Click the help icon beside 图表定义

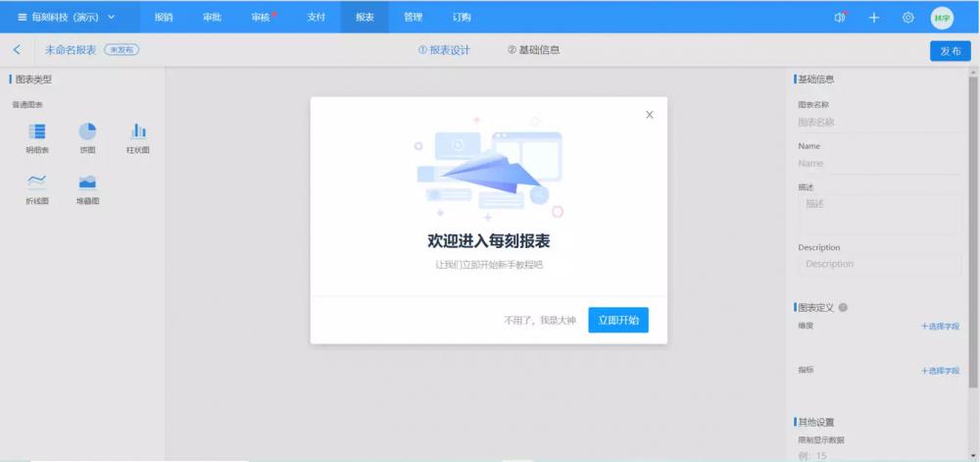[843, 307]
